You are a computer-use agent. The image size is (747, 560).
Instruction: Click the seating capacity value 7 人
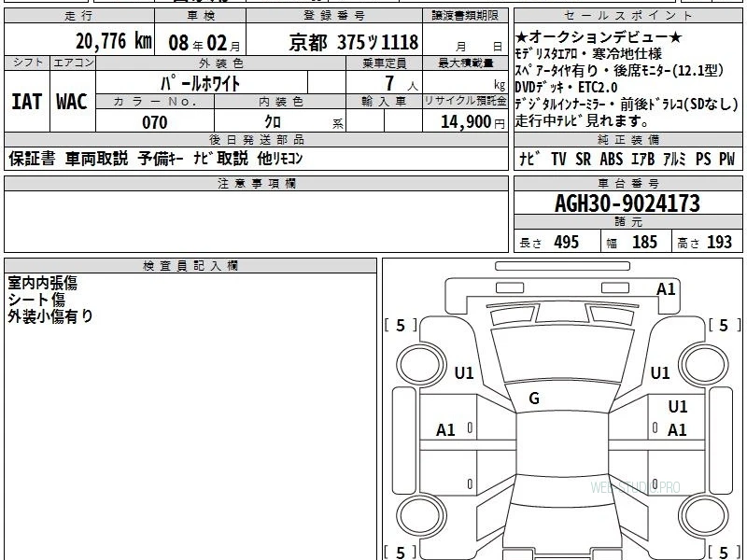pyautogui.click(x=402, y=84)
